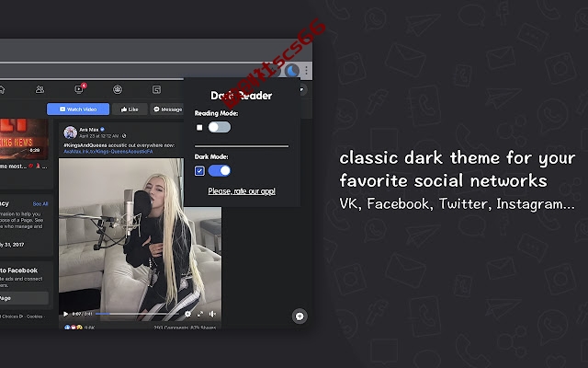Enable the Reading Mode toggle switch
The height and width of the screenshot is (368, 588).
coord(220,127)
